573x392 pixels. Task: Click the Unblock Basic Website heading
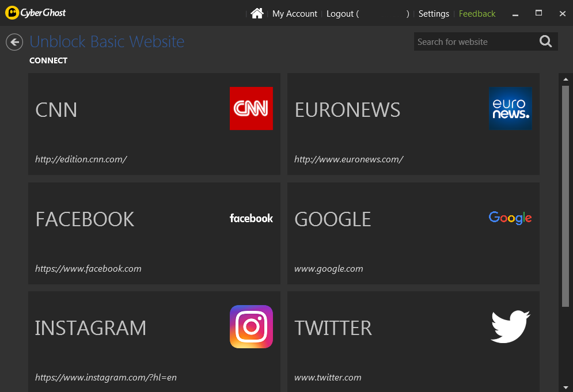point(107,41)
